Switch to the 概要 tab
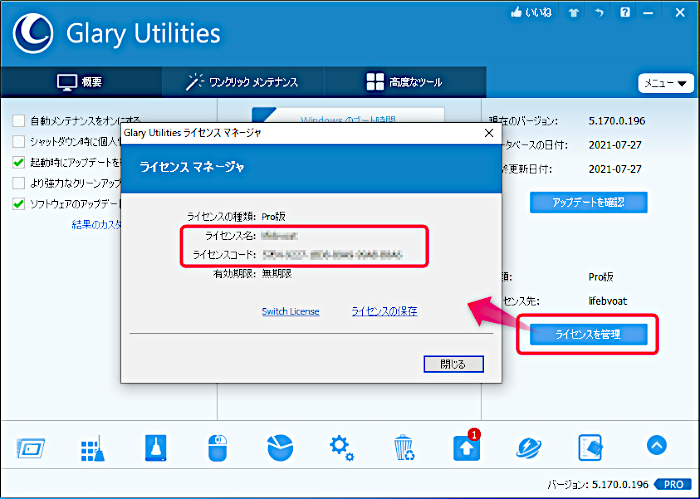 click(x=81, y=82)
